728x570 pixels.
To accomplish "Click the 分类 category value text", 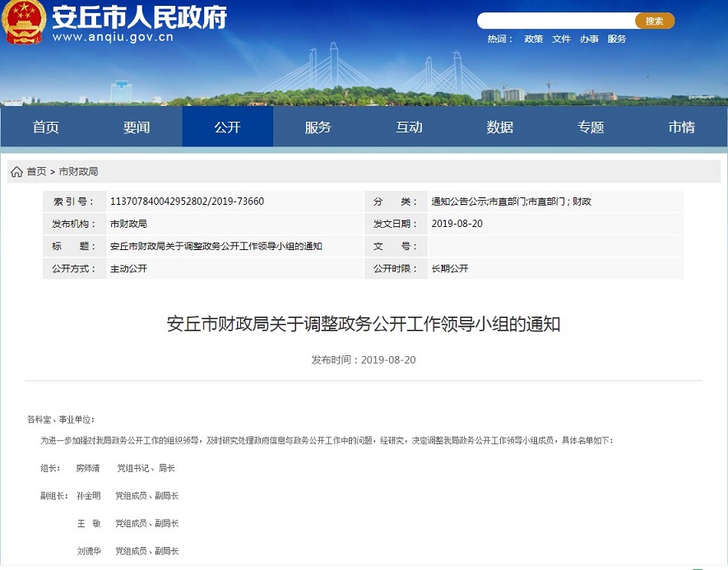I will pos(511,202).
